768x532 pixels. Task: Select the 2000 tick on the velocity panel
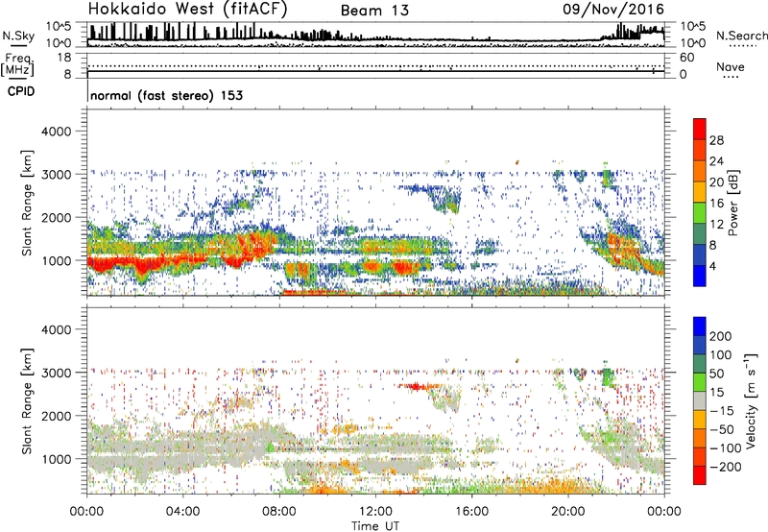[56, 416]
